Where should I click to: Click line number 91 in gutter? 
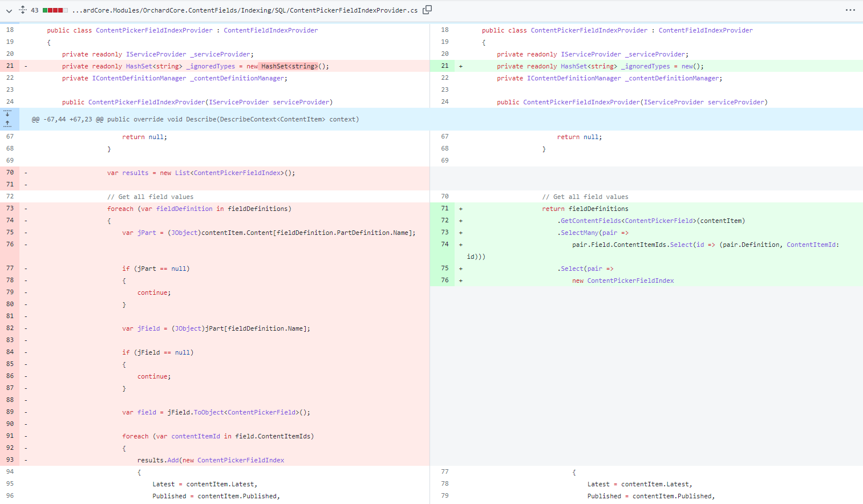tap(10, 436)
